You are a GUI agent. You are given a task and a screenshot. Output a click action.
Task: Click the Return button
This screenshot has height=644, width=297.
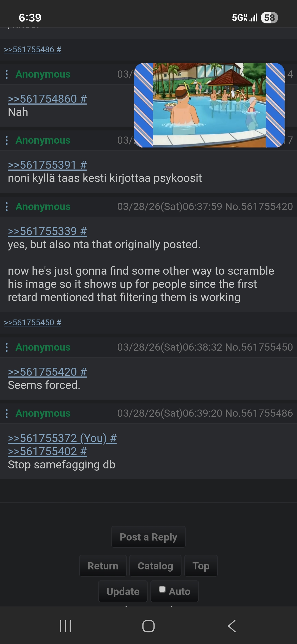[x=103, y=566]
